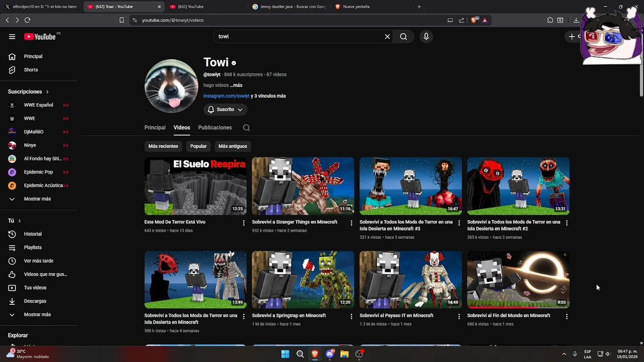Expand the Tú section chevron
This screenshot has width=644, height=362.
[20, 221]
